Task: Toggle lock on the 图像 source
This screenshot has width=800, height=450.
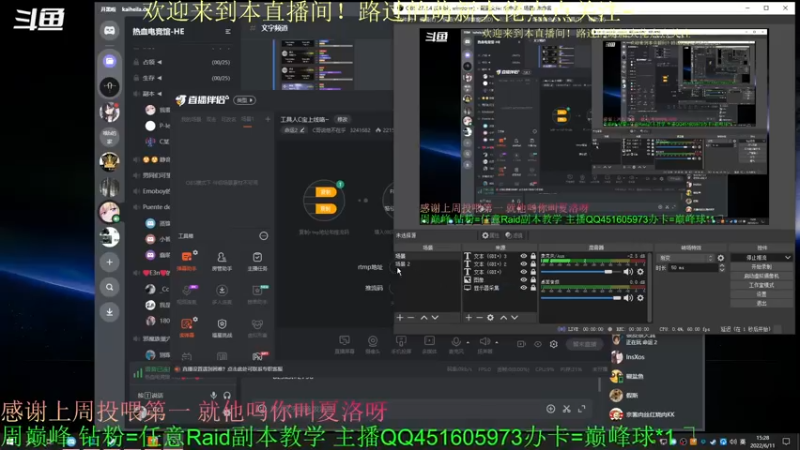Action: coord(533,280)
